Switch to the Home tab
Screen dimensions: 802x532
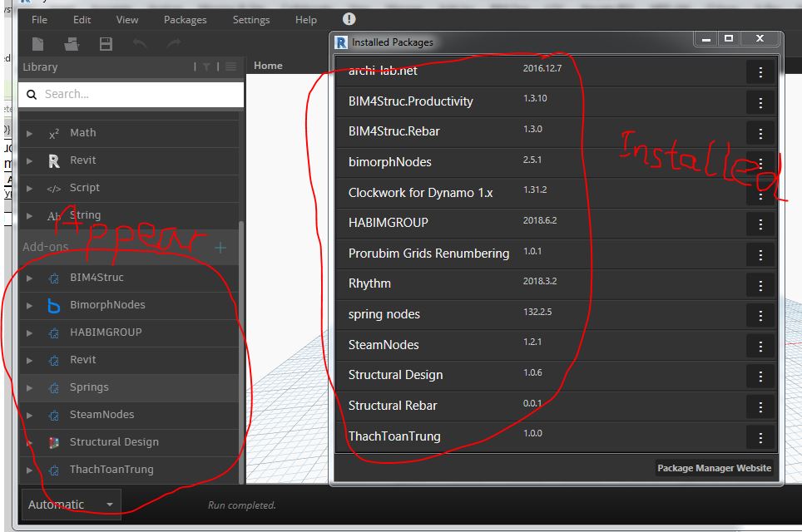(268, 66)
